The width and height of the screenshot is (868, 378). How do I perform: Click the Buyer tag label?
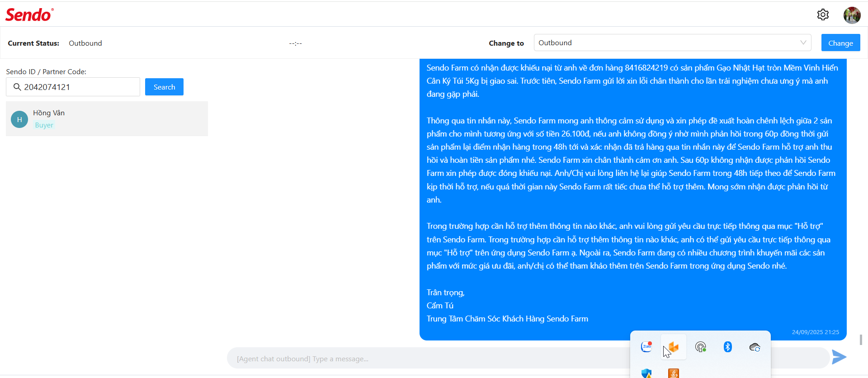44,125
